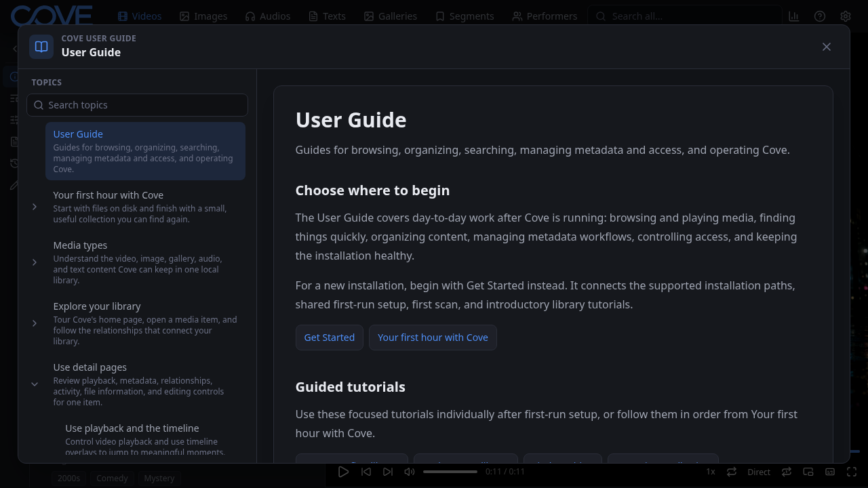The height and width of the screenshot is (488, 868).
Task: Open the Direct streaming mode selector
Action: pyautogui.click(x=759, y=472)
